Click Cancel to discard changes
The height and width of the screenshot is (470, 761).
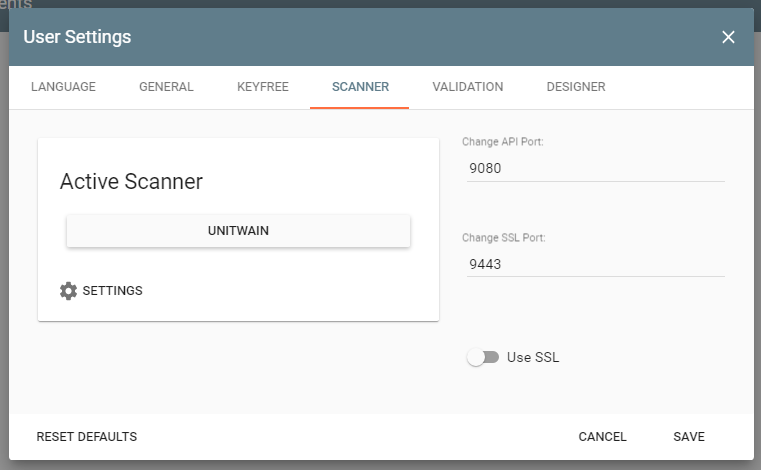click(x=602, y=437)
